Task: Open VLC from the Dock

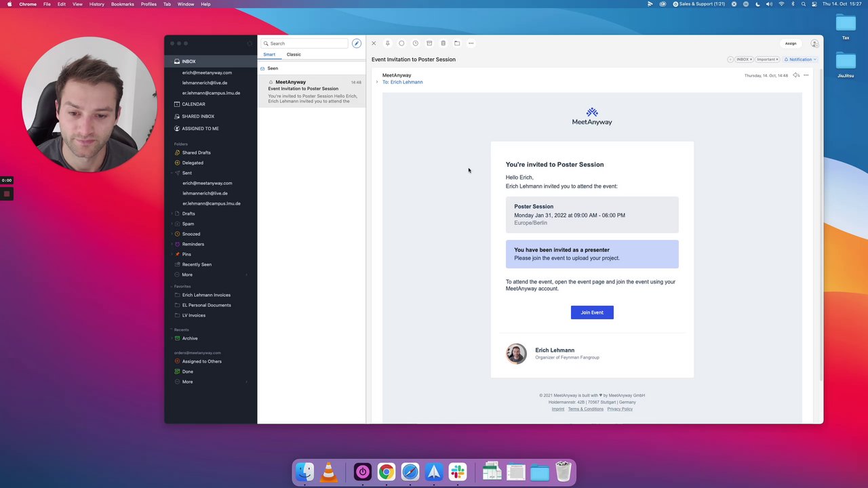Action: coord(328,472)
